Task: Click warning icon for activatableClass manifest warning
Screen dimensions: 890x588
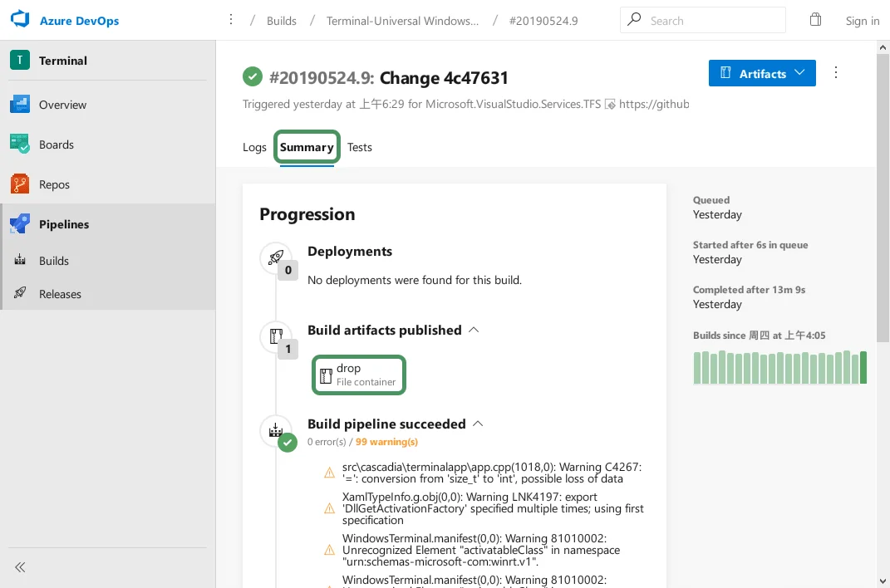Action: 329,550
